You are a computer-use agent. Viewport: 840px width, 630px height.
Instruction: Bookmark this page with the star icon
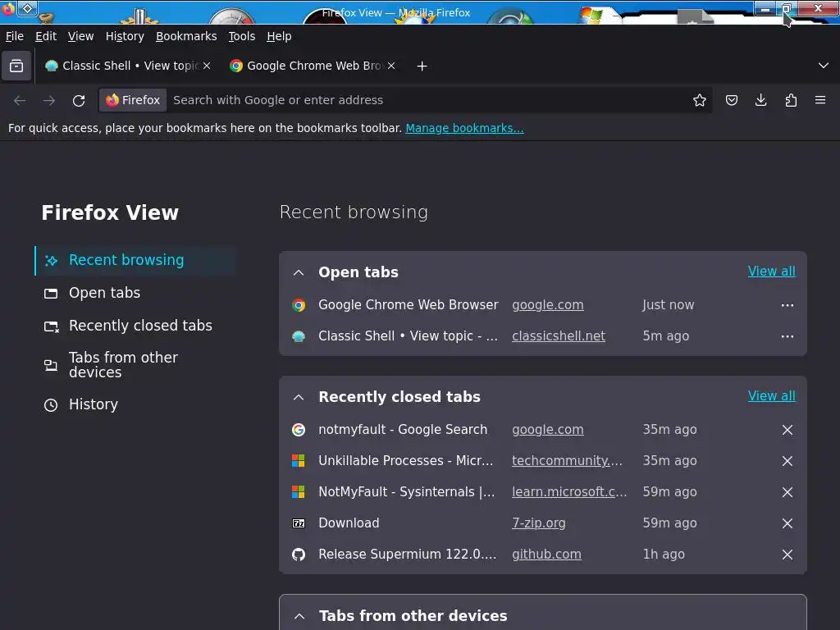699,100
